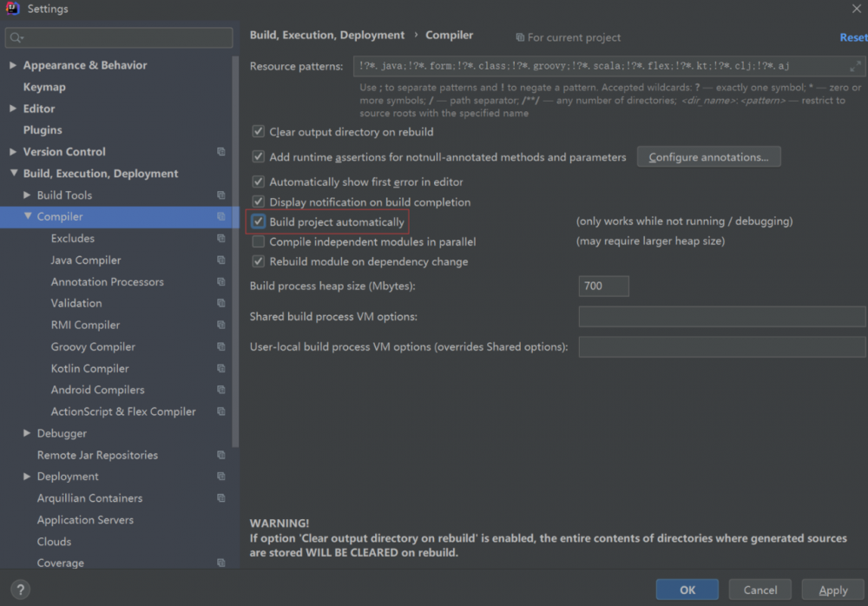Disable Build project automatically checkbox
The height and width of the screenshot is (606, 868).
click(259, 222)
